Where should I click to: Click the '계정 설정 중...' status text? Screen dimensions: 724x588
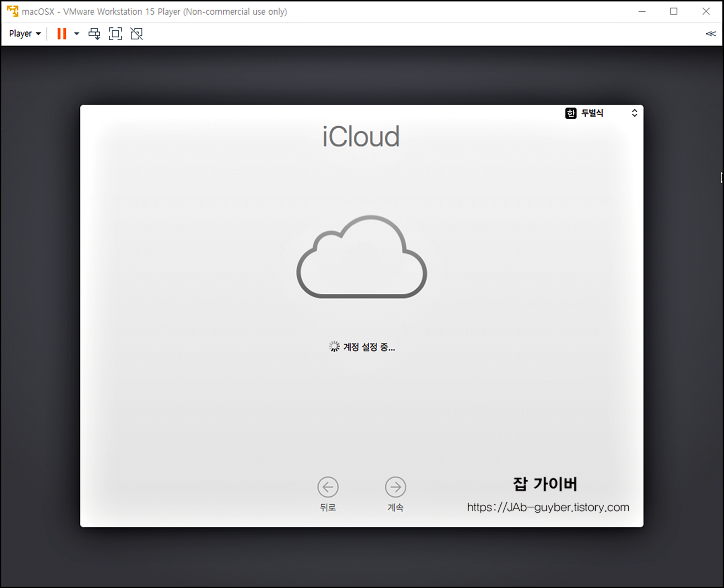point(369,347)
